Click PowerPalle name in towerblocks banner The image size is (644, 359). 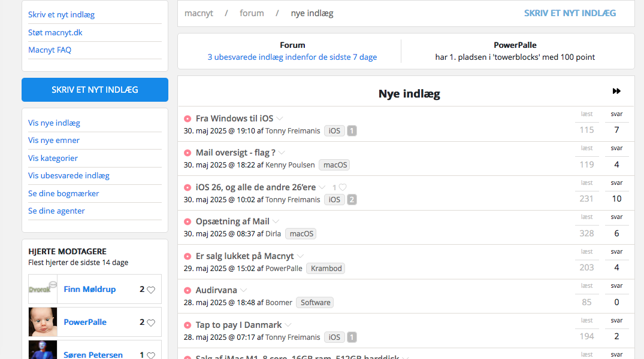pyautogui.click(x=515, y=45)
